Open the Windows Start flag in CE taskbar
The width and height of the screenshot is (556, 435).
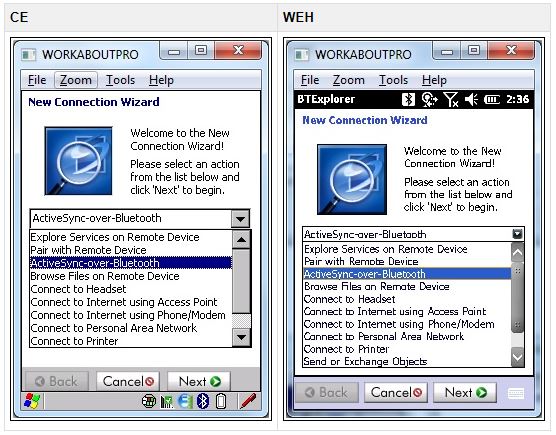32,401
